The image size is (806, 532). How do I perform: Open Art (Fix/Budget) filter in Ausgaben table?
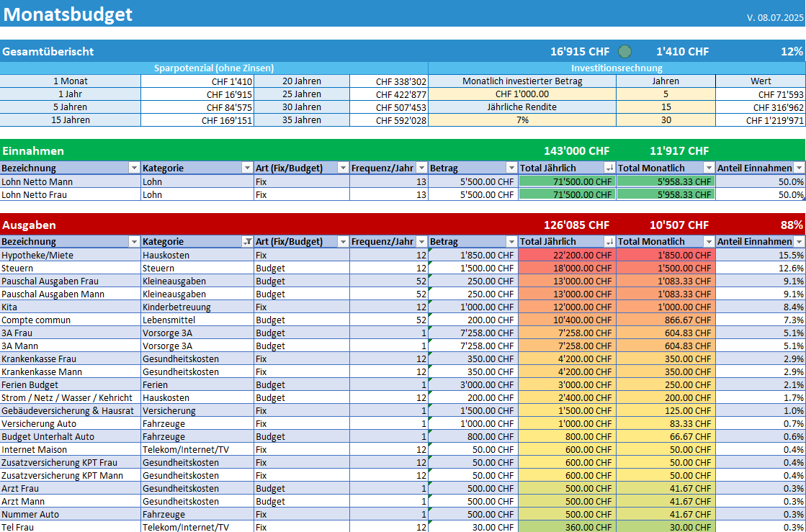[x=343, y=242]
